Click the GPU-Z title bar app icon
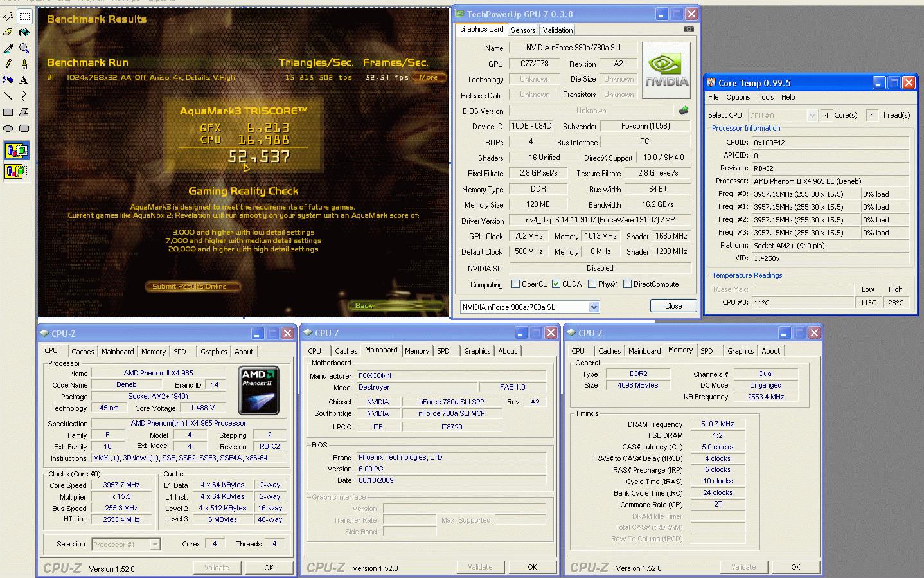This screenshot has width=924, height=578. click(x=460, y=14)
